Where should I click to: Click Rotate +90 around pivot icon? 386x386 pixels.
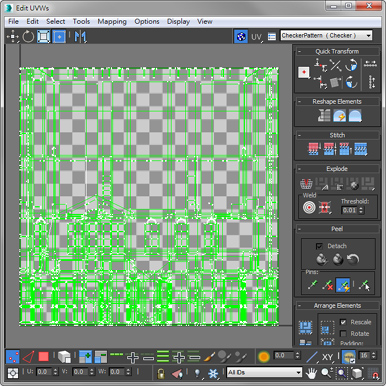pyautogui.click(x=351, y=65)
